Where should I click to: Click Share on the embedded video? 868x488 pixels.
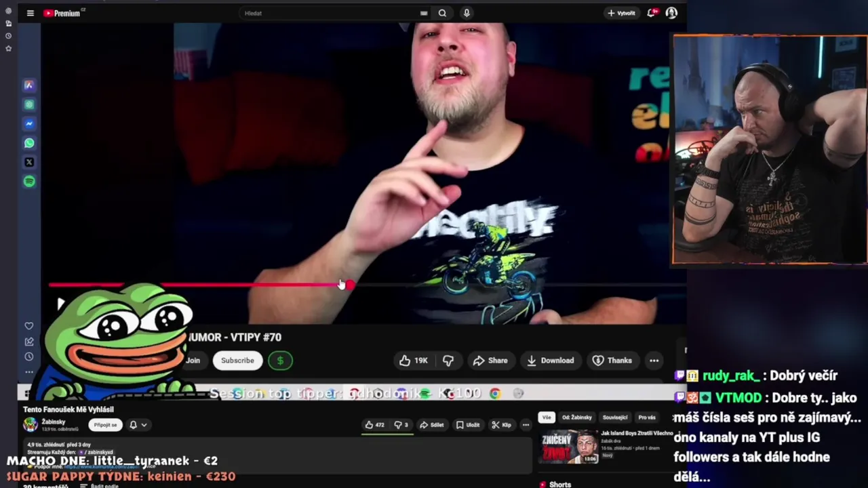(x=490, y=361)
